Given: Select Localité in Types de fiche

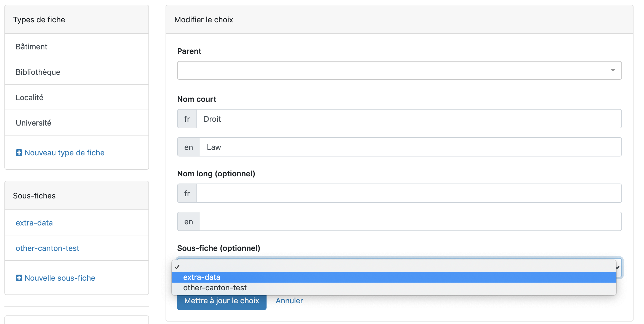Looking at the screenshot, I should click(x=30, y=97).
